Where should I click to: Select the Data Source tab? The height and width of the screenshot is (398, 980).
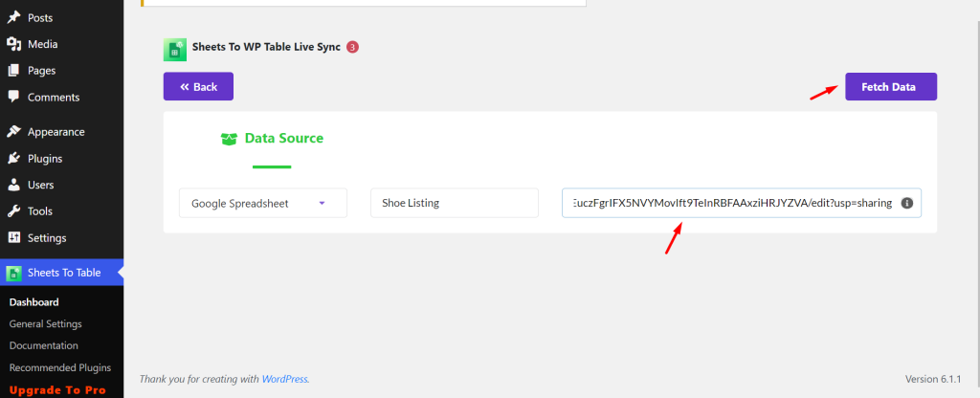click(x=273, y=139)
